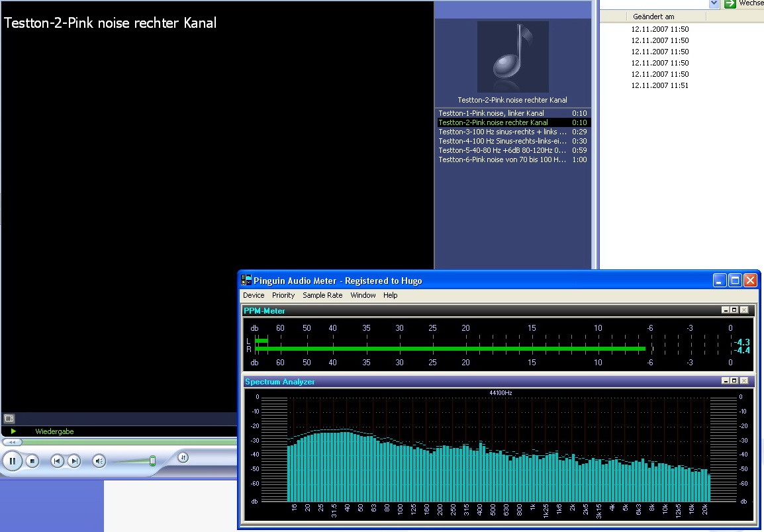The height and width of the screenshot is (532, 764).
Task: Open the Priority menu
Action: point(283,295)
